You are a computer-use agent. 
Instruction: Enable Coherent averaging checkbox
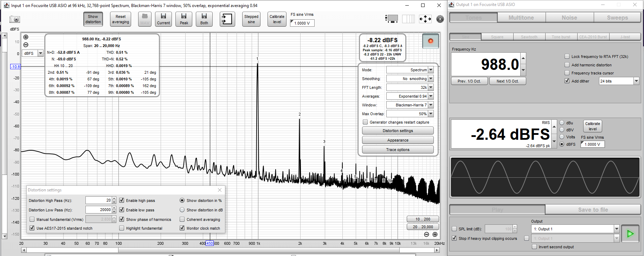pyautogui.click(x=182, y=219)
